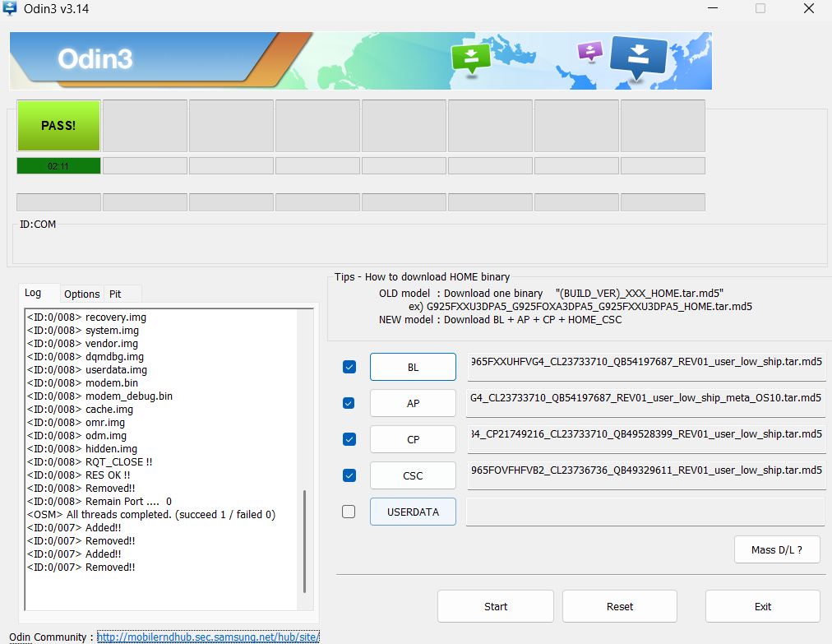Click the green download icon in banner
Screen dimensions: 832x644
(470, 59)
